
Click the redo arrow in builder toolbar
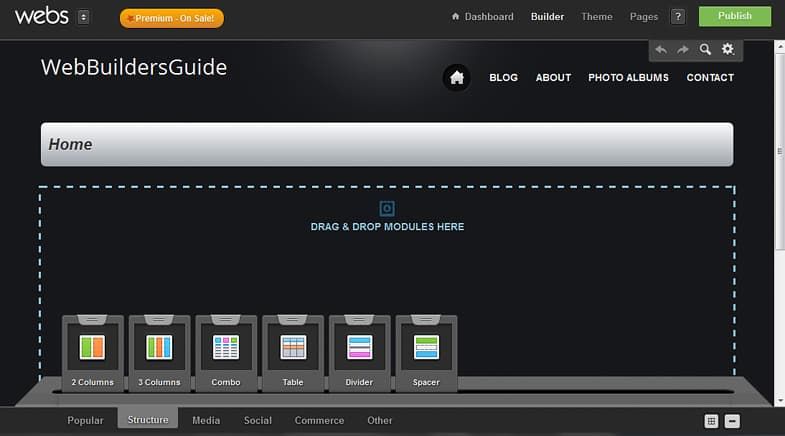pyautogui.click(x=683, y=49)
